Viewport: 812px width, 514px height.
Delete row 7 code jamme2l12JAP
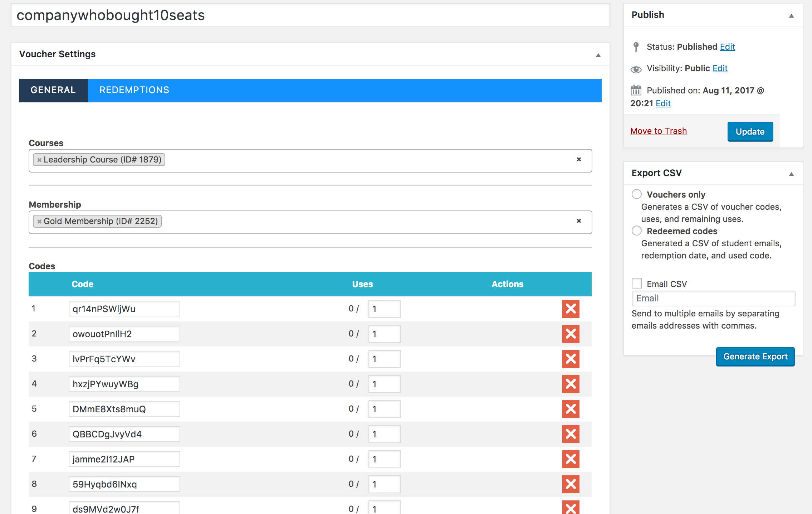tap(571, 459)
